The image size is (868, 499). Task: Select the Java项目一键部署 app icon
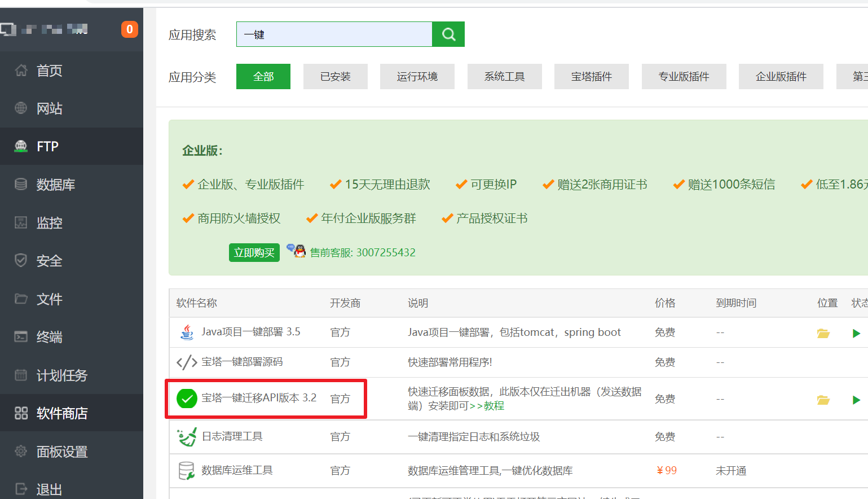[187, 332]
